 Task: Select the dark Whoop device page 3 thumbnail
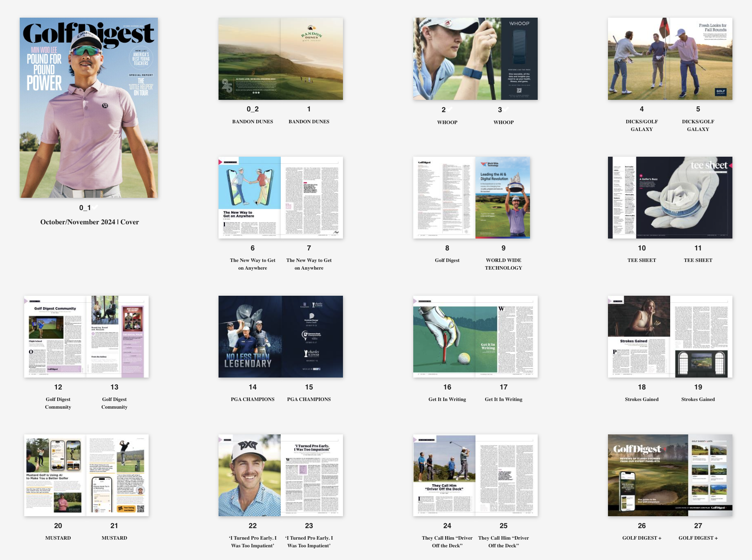[507, 59]
